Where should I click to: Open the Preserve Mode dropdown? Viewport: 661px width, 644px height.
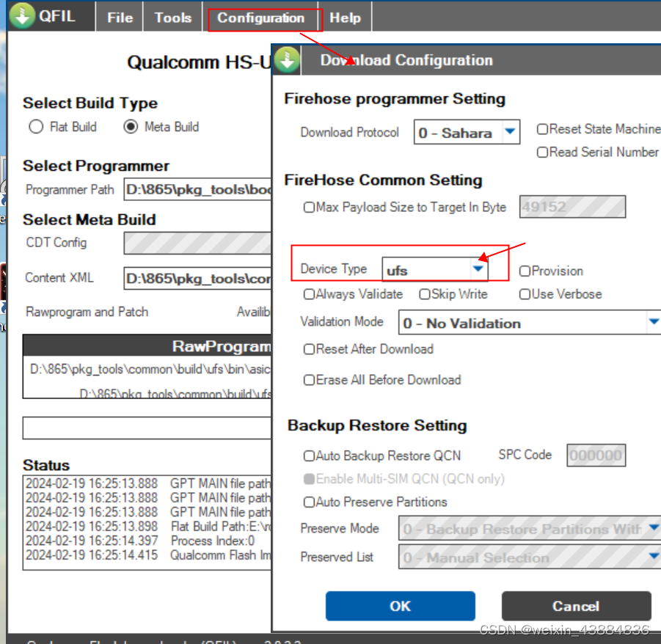pos(530,529)
